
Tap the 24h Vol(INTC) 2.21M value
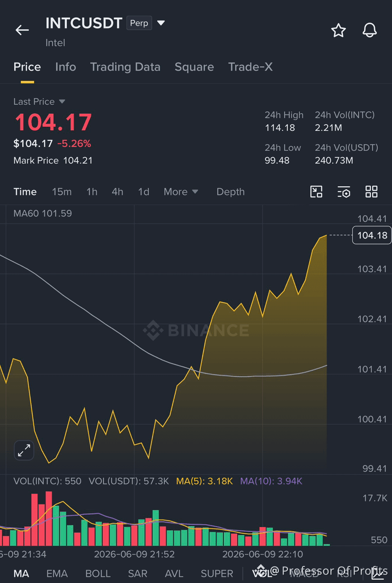click(x=329, y=128)
